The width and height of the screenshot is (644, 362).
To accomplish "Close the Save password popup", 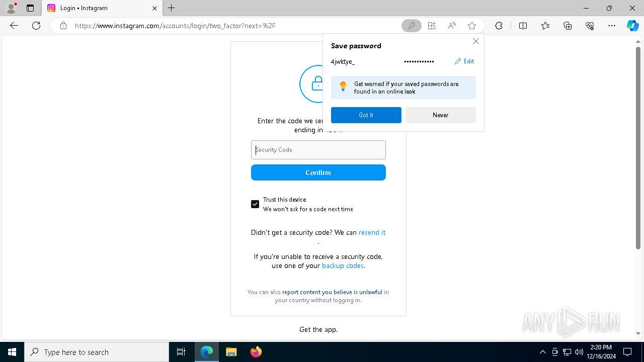I will point(476,41).
